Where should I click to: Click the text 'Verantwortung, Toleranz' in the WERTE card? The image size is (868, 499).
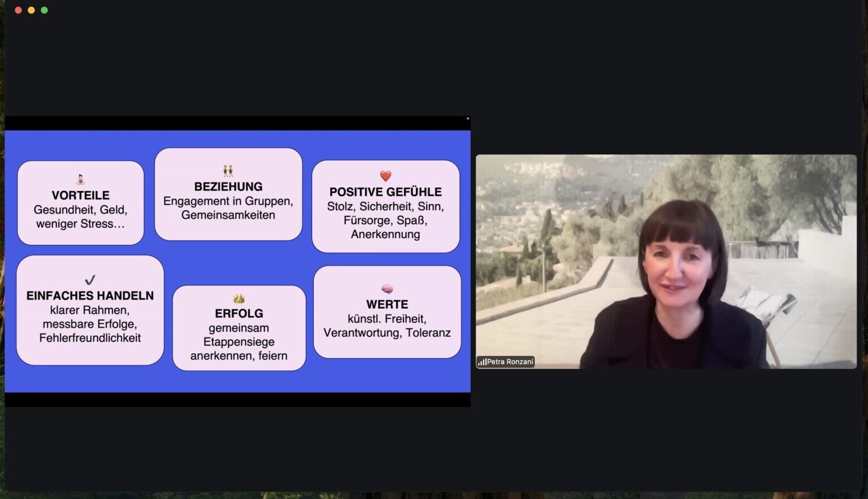387,333
